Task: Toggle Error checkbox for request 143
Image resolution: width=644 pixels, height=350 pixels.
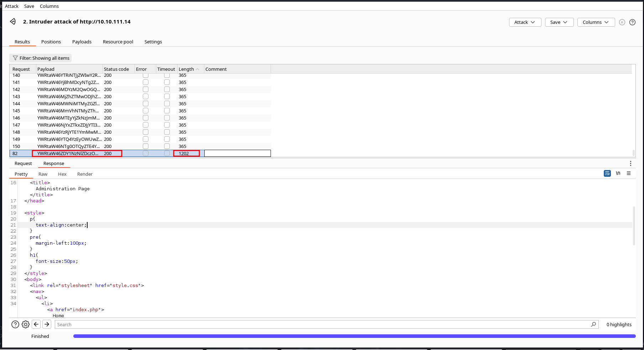Action: (146, 96)
